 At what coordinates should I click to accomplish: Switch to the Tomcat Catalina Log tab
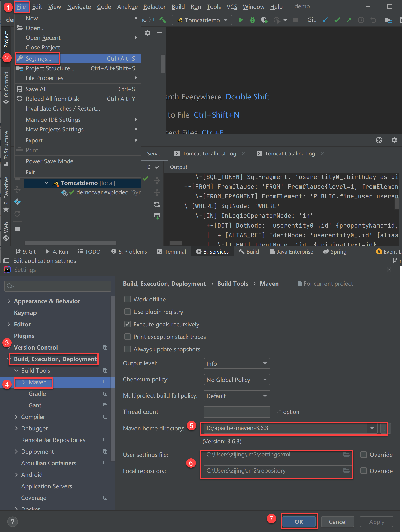pyautogui.click(x=289, y=154)
